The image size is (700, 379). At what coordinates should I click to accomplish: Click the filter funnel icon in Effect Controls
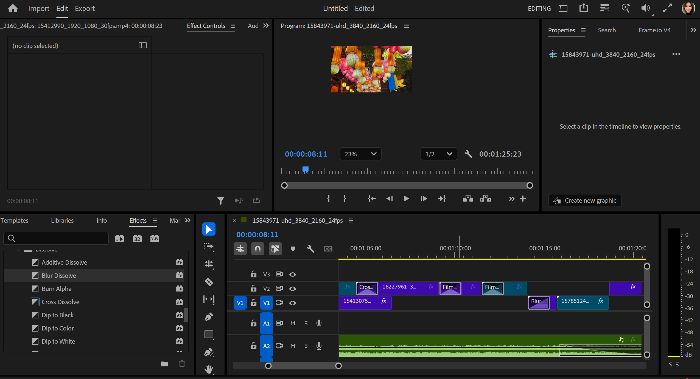[x=221, y=201]
